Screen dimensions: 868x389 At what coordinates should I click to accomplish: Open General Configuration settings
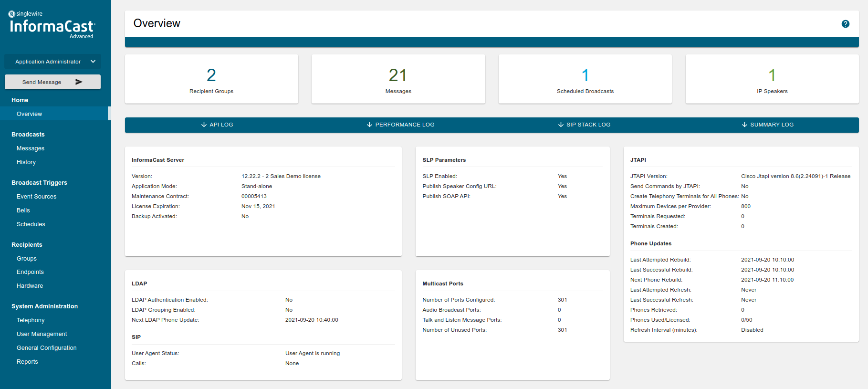coord(46,348)
